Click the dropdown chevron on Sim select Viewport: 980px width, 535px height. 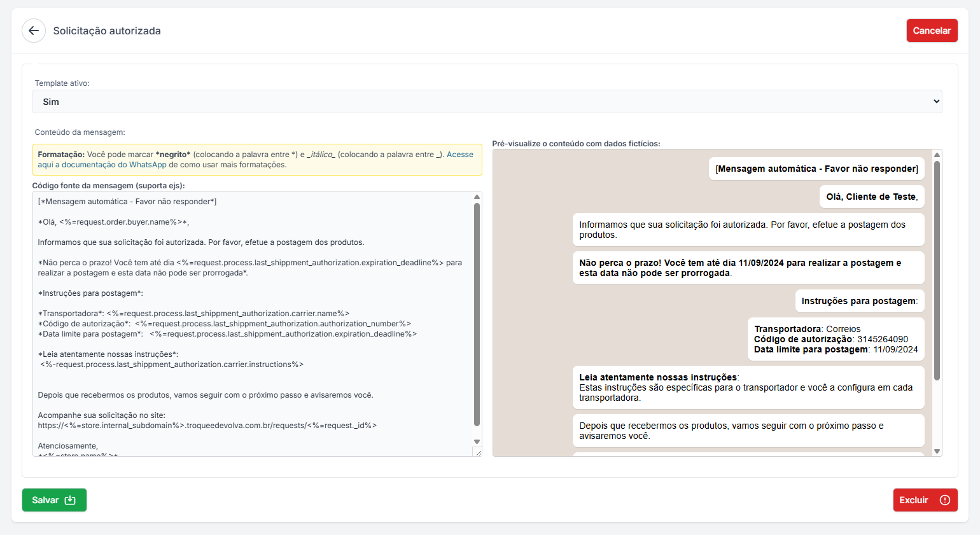936,102
